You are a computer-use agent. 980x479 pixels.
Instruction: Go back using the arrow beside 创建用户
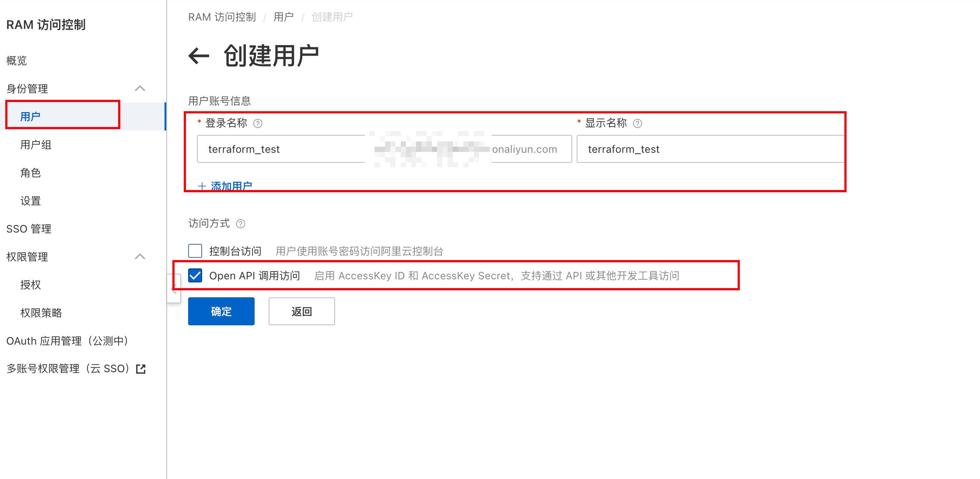[x=199, y=56]
